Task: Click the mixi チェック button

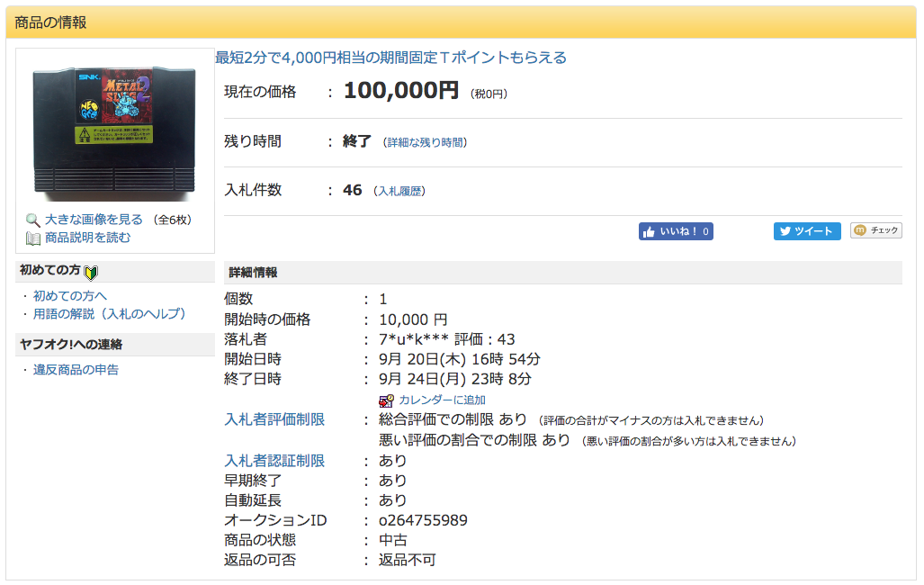Action: click(x=875, y=230)
